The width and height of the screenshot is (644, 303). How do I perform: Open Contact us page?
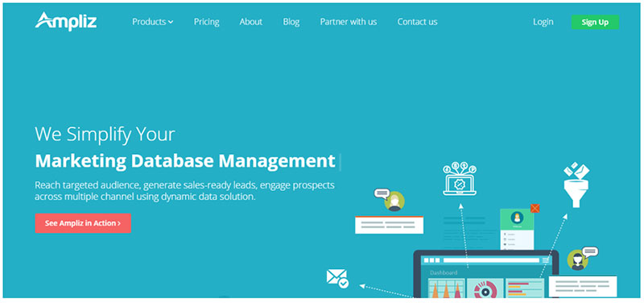[417, 22]
